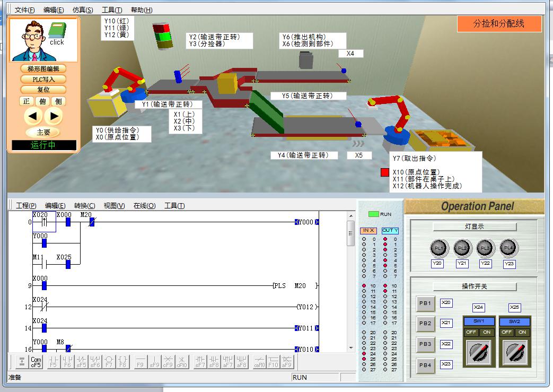
Task: Click the next right arrow button
Action: [54, 116]
